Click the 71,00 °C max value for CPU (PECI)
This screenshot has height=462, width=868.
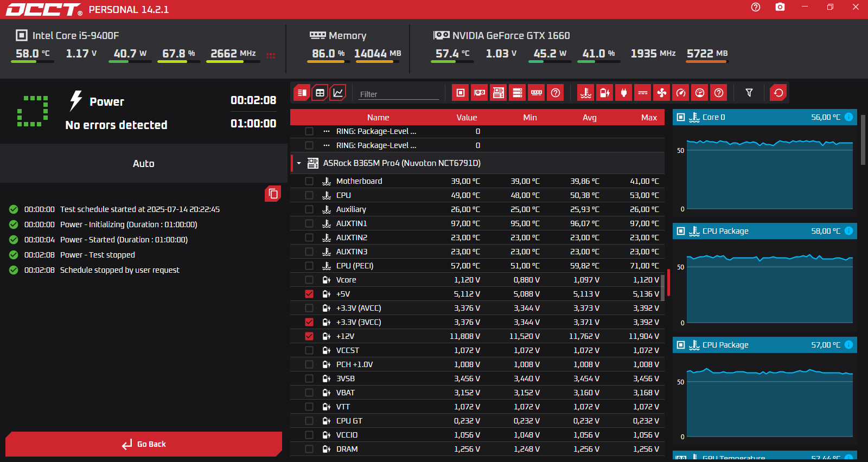pos(644,266)
